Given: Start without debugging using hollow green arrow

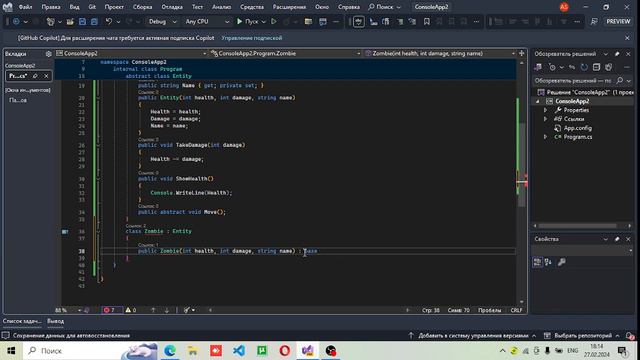Looking at the screenshot, I should [x=274, y=22].
